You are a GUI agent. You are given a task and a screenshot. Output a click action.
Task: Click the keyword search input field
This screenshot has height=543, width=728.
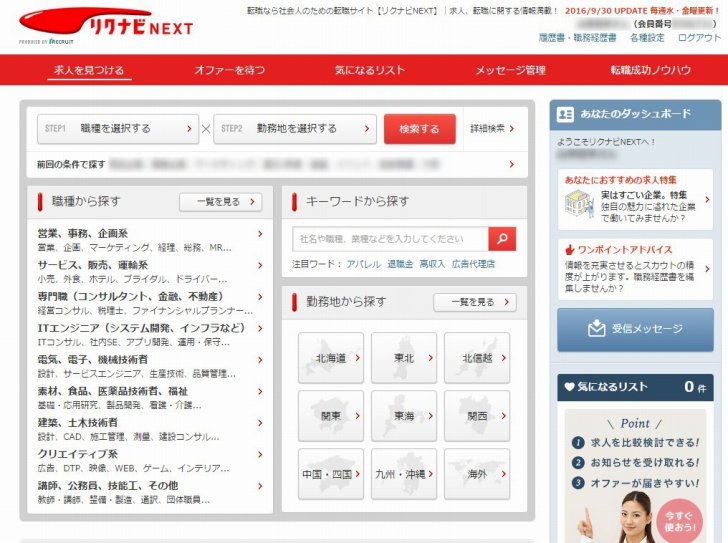(x=390, y=239)
